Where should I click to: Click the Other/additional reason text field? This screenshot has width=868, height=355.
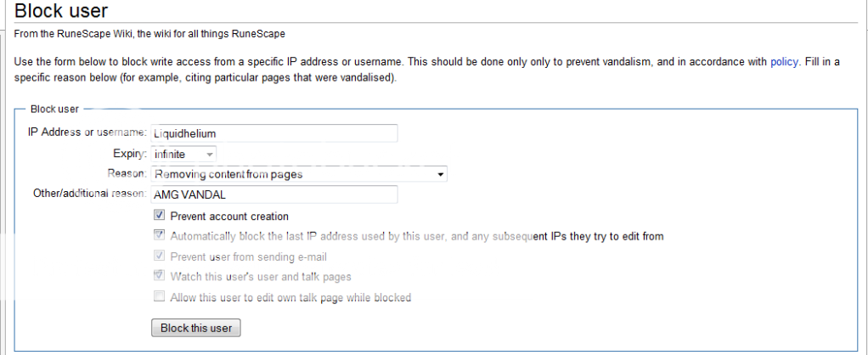273,195
